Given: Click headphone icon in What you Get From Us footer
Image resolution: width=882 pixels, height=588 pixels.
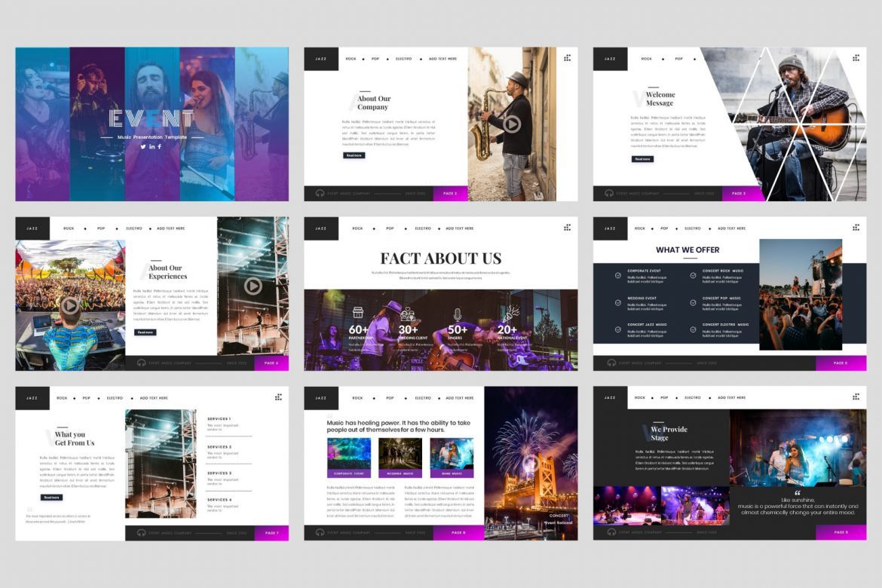Looking at the screenshot, I should [141, 532].
